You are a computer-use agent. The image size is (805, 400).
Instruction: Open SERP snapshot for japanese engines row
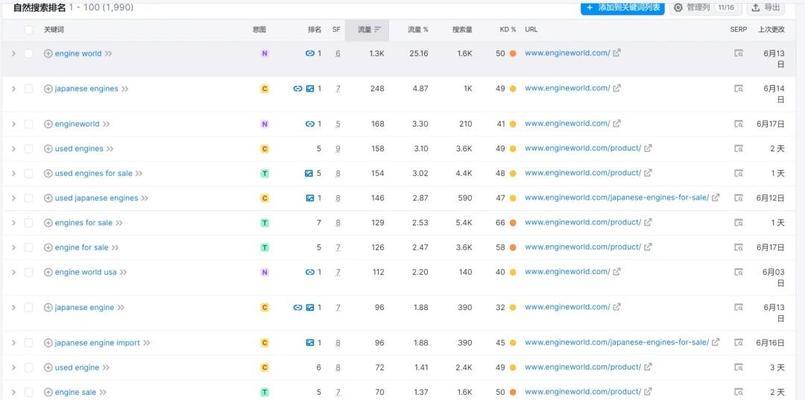738,88
